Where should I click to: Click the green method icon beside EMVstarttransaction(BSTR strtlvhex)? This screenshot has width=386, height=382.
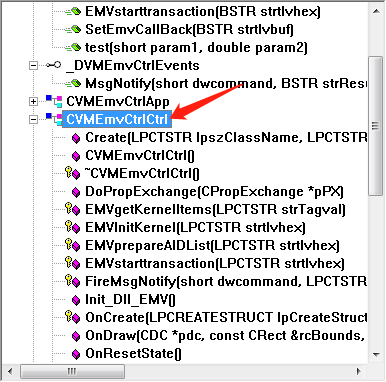click(73, 12)
